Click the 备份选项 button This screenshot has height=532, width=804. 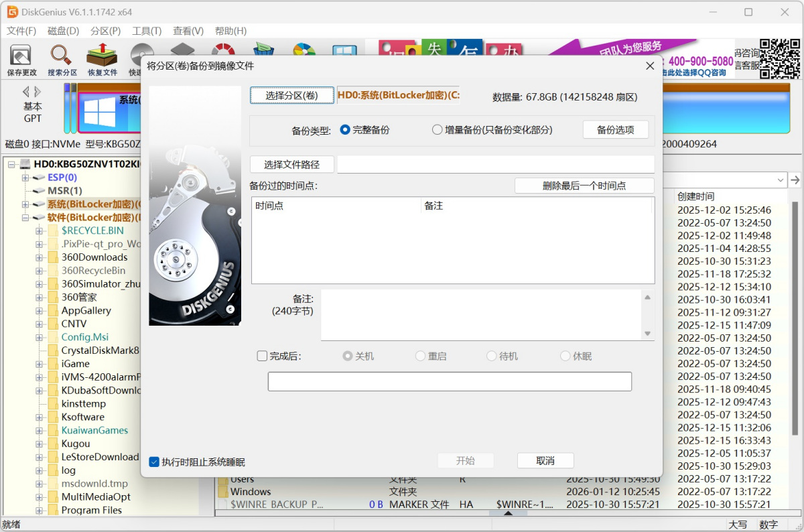(615, 130)
